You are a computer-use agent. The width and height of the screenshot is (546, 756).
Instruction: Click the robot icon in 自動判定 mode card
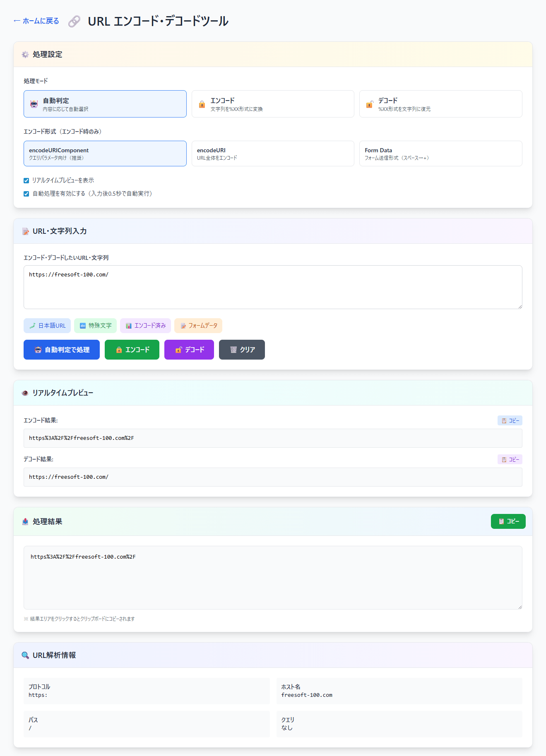point(34,104)
